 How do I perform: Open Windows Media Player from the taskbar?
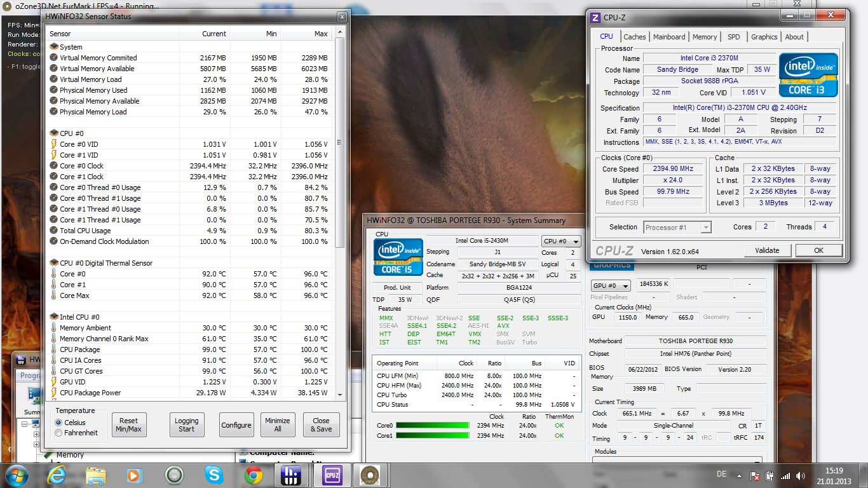134,475
